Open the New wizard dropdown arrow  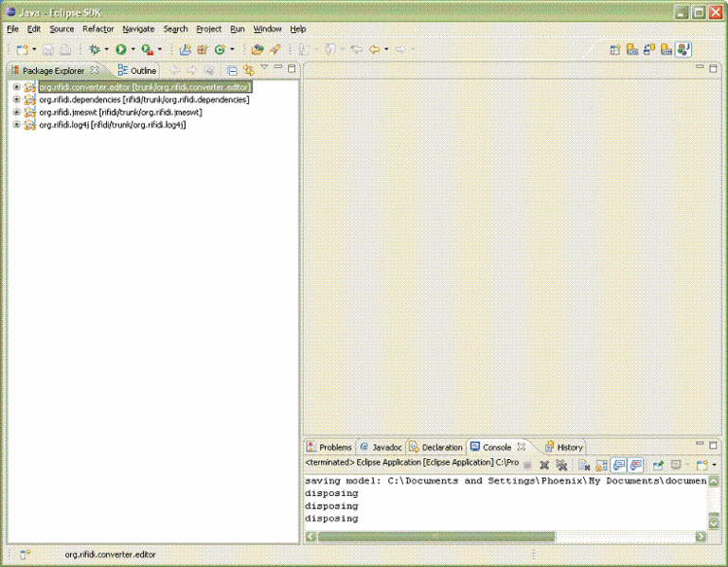pos(34,49)
